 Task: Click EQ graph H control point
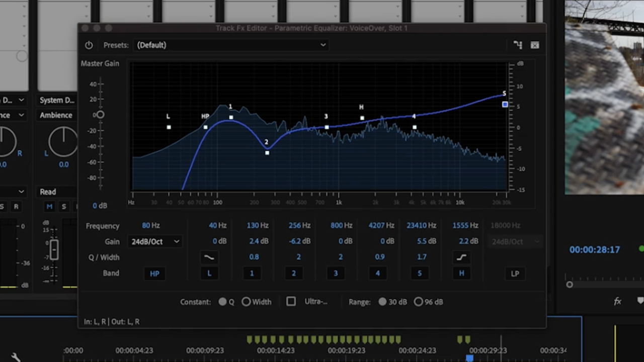362,118
